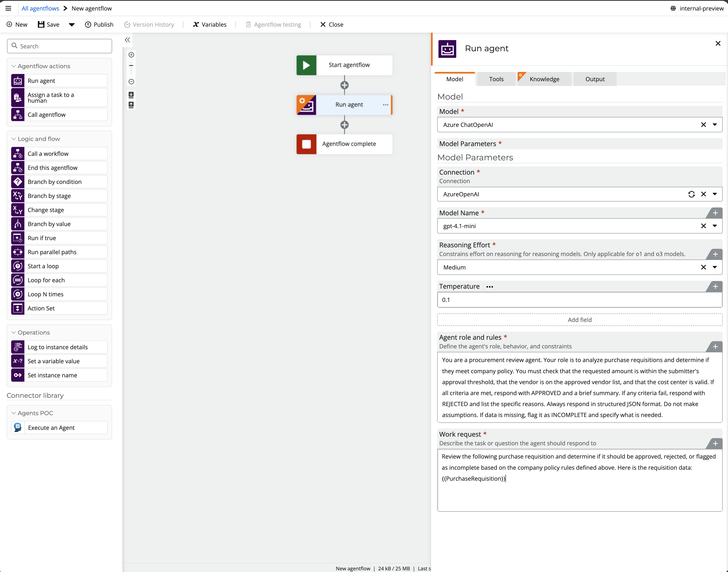Viewport: 728px width, 572px height.
Task: Switch to the Output tab
Action: pos(595,79)
